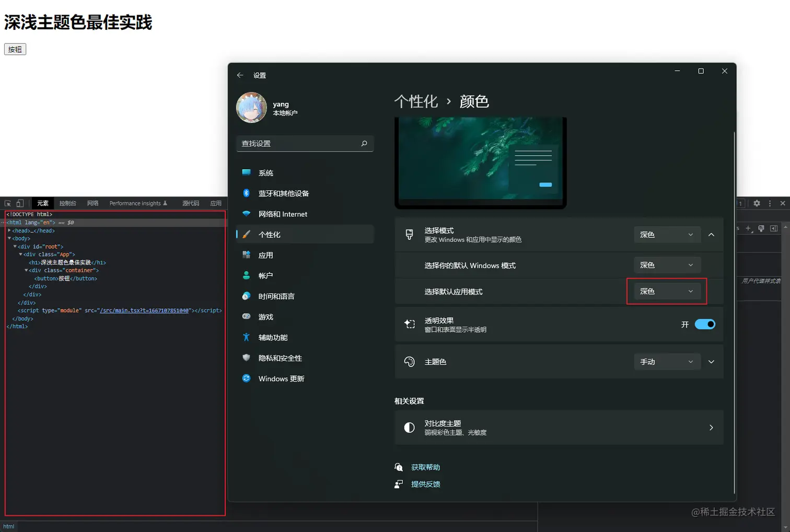Switch to the 应用 DevTools tab
790x532 pixels.
click(x=216, y=203)
